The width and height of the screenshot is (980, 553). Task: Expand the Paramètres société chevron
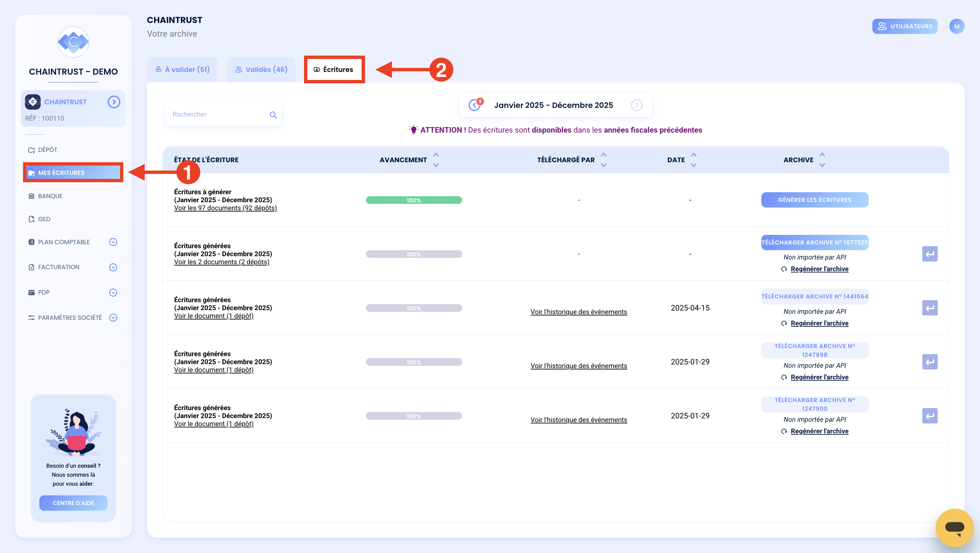[113, 317]
